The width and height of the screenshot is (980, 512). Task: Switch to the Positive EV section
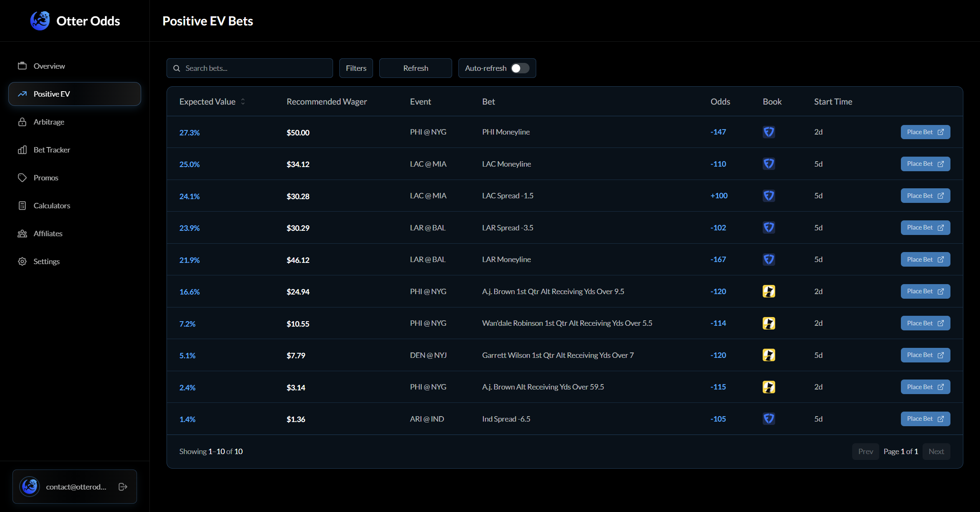tap(52, 94)
